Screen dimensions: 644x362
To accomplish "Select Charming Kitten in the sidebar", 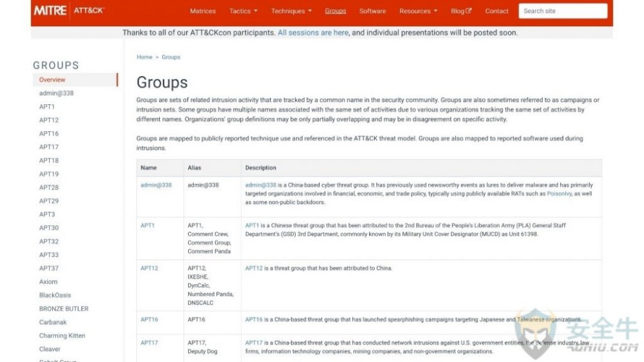I will 62,336.
